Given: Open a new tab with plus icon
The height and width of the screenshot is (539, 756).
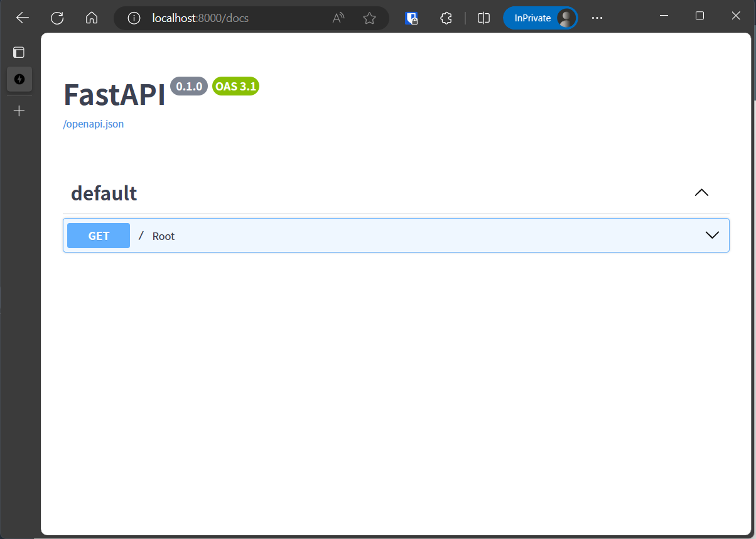Looking at the screenshot, I should click(x=19, y=111).
